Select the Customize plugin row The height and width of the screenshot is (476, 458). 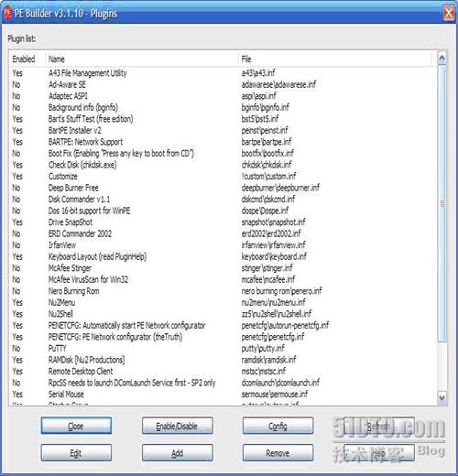[x=223, y=177]
